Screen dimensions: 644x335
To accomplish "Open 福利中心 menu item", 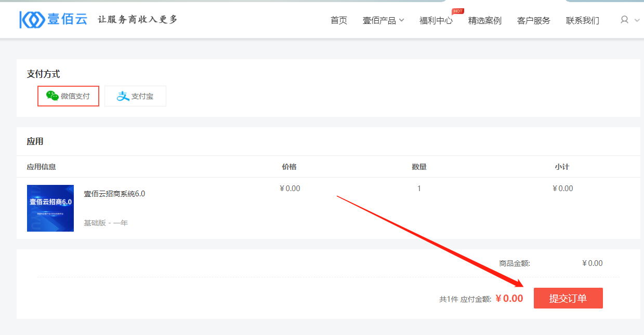I will pyautogui.click(x=436, y=21).
